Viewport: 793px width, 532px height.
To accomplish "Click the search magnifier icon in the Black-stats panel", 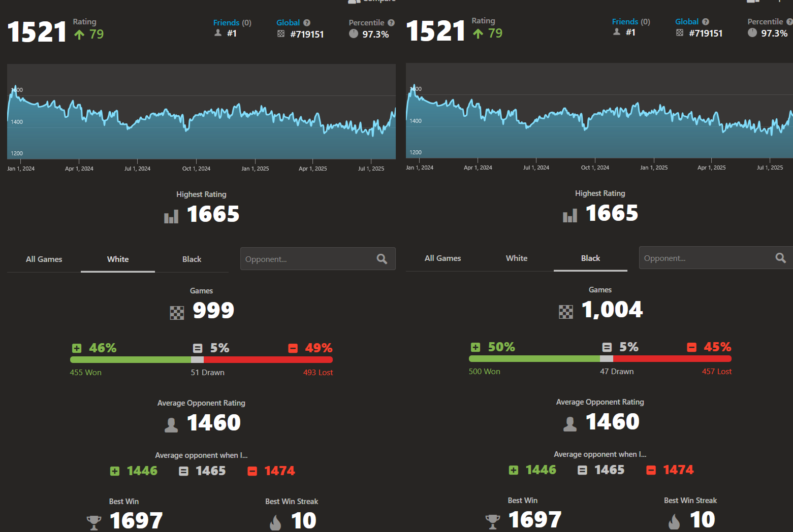I will tap(781, 258).
